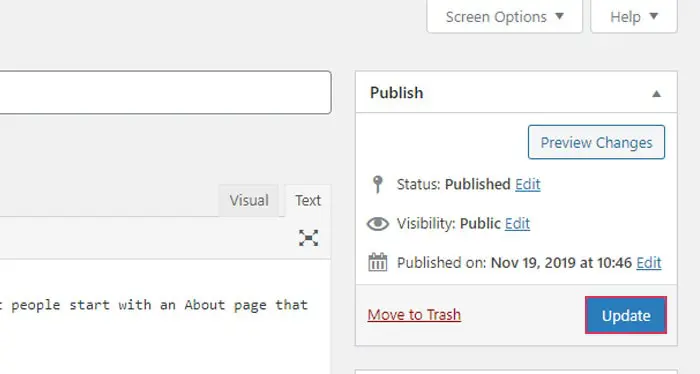Click the Status: Published label text
This screenshot has height=374, width=700.
[454, 184]
